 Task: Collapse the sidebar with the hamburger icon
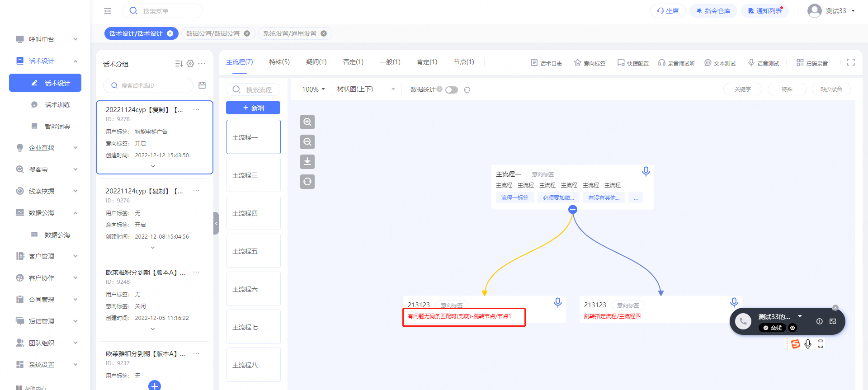108,11
